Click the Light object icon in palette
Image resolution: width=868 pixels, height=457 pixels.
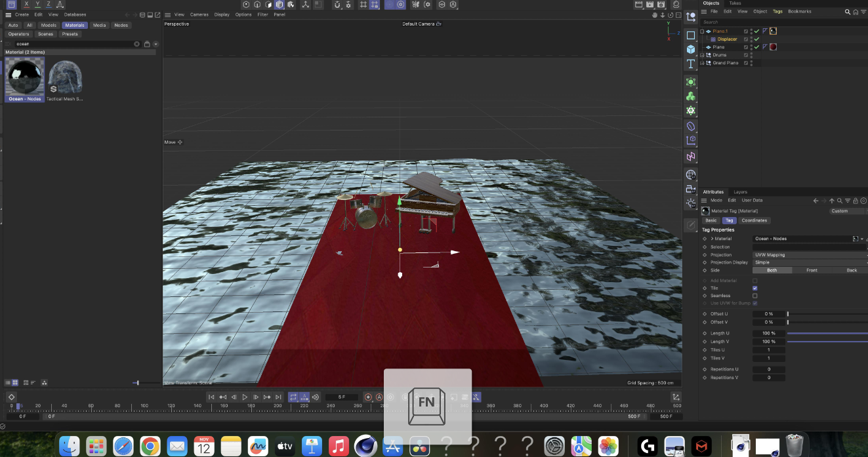(691, 203)
